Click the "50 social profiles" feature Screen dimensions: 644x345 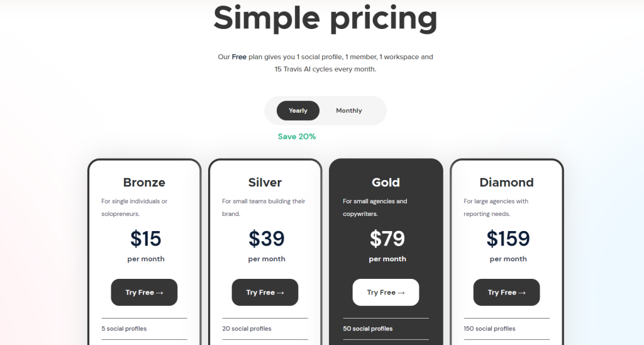[367, 329]
